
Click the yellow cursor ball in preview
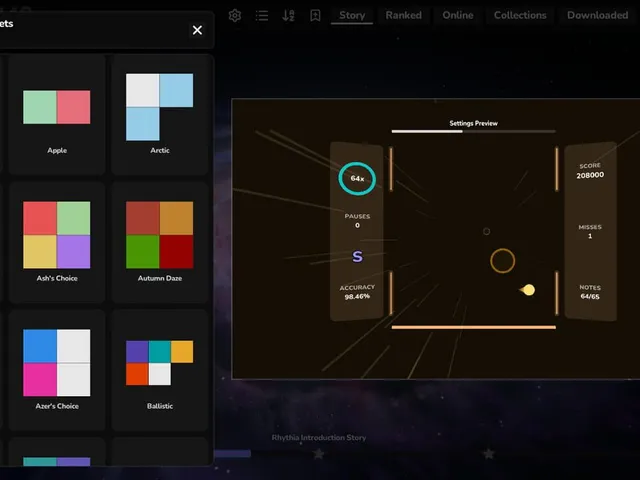click(529, 290)
